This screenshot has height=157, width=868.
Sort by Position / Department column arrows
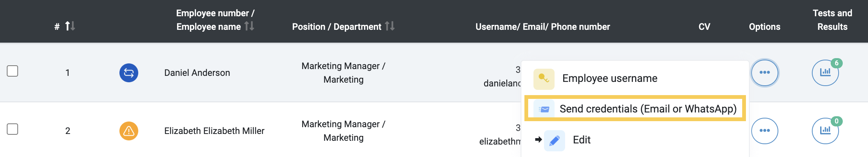coord(390,26)
